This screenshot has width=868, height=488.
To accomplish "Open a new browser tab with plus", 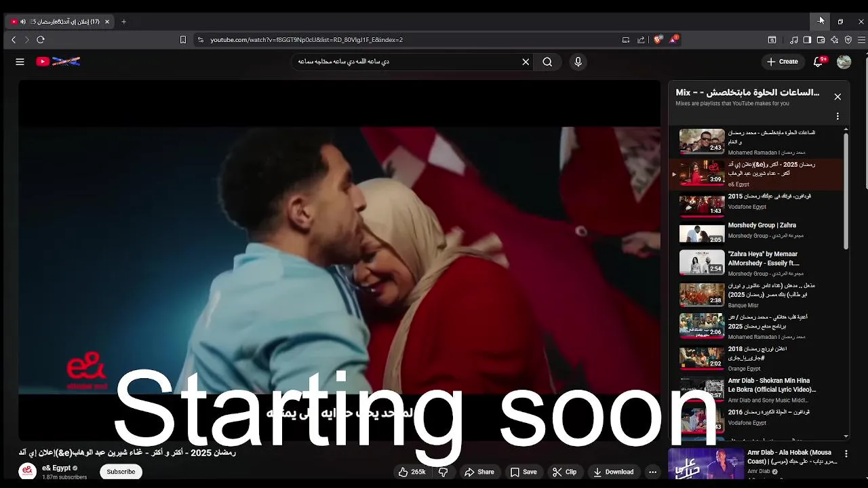I will (x=123, y=22).
